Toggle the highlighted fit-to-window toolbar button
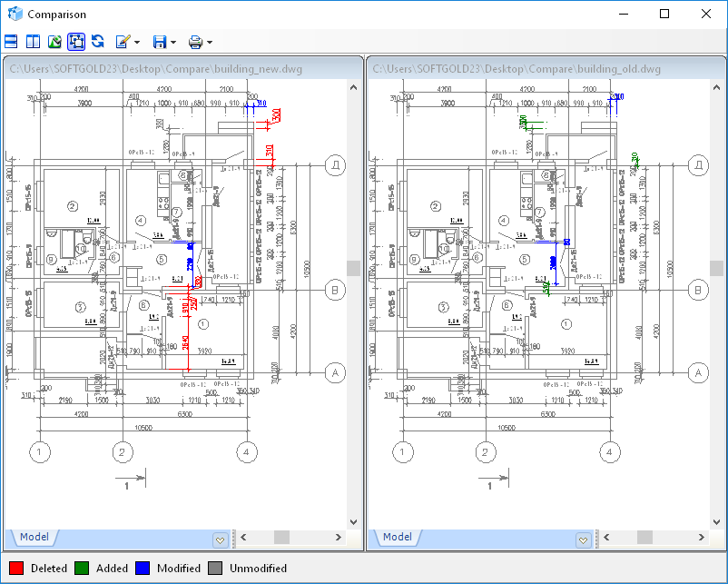 tap(76, 42)
